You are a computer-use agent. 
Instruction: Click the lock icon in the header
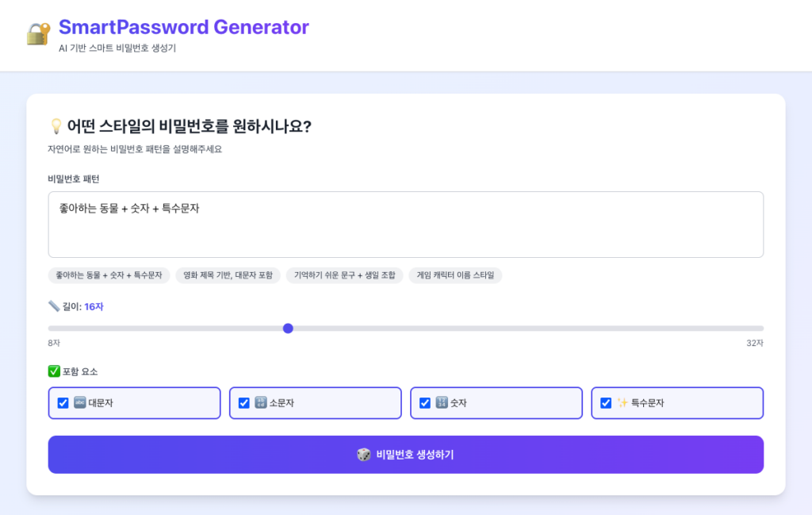coord(38,33)
